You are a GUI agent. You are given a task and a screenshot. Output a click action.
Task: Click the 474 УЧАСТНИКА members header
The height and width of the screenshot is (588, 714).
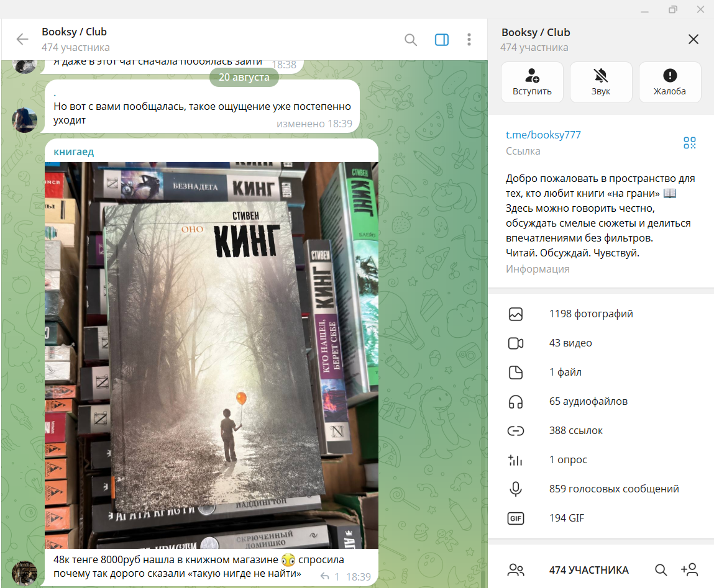pos(588,570)
